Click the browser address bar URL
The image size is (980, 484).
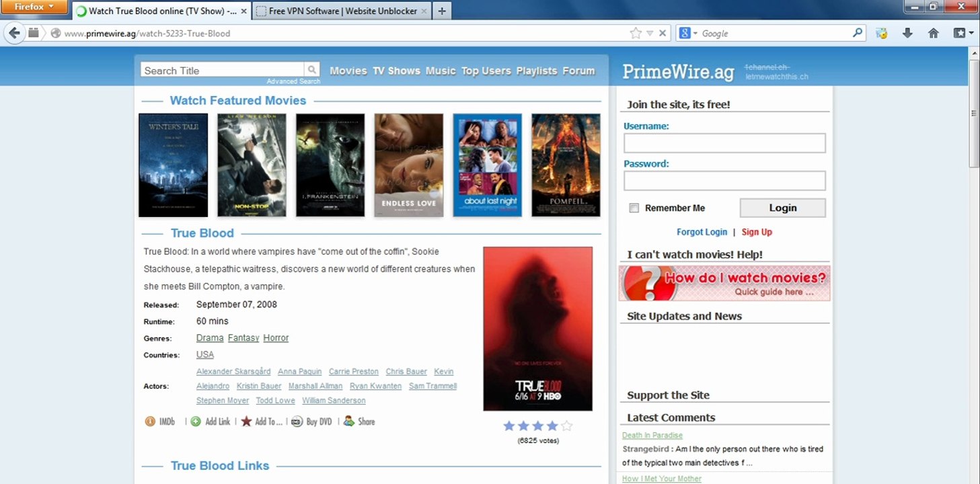pos(147,33)
